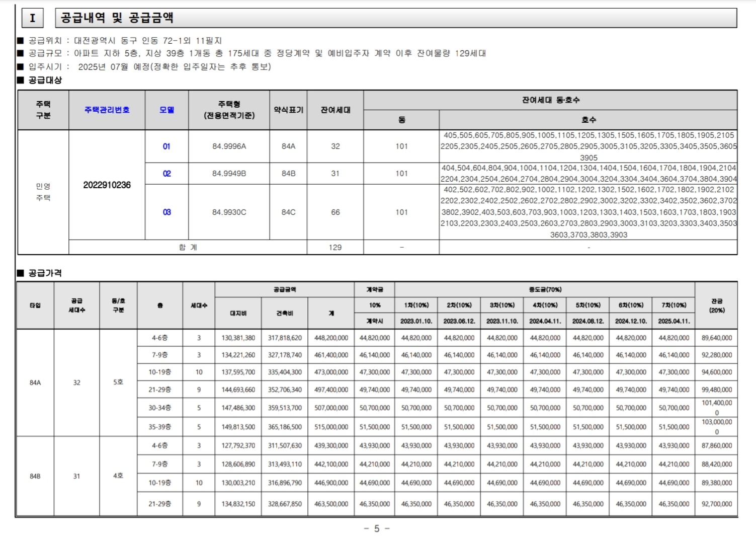The height and width of the screenshot is (539, 756).
Task: Click land cost 130,381,380
Action: [238, 338]
